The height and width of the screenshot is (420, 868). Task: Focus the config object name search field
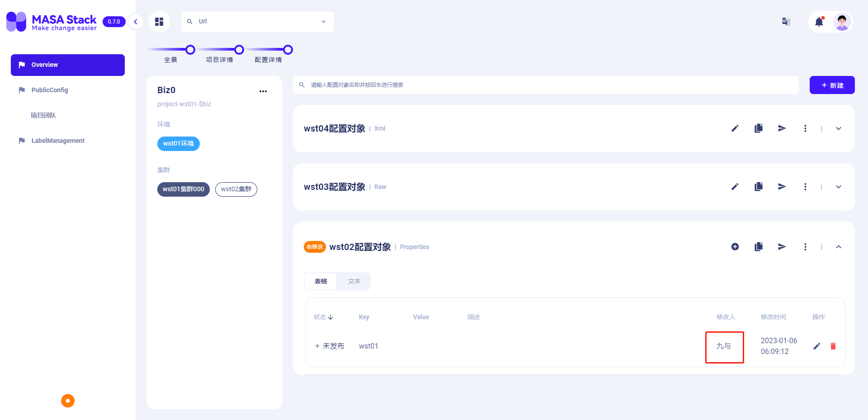point(546,85)
